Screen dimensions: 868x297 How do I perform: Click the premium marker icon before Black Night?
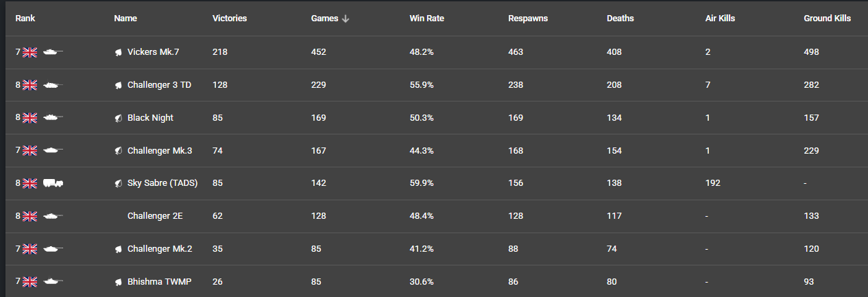pyautogui.click(x=119, y=118)
